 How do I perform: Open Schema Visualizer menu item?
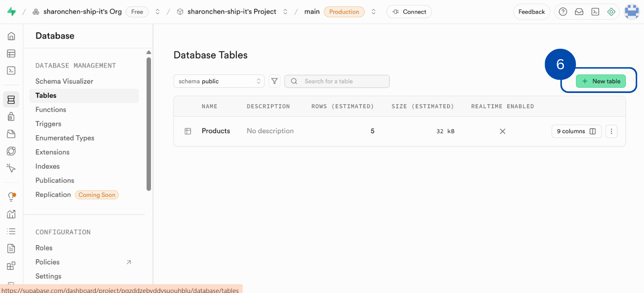(x=64, y=81)
